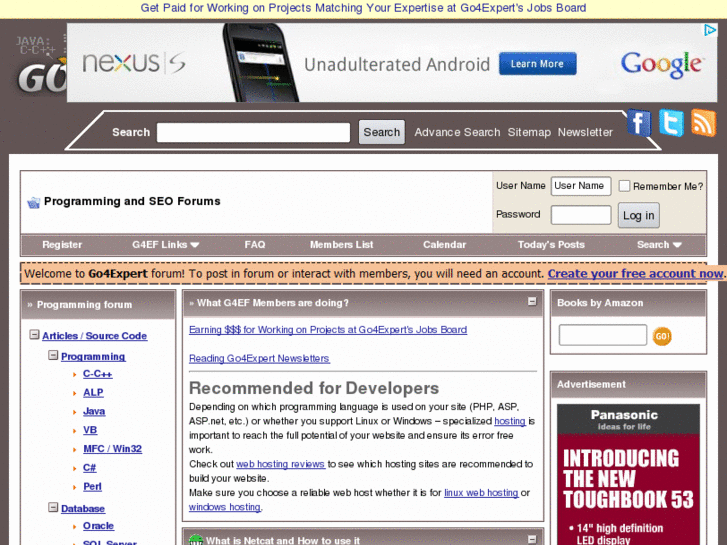Screen dimensions: 727x545
Task: Focus the Books by Amazon search field
Action: pyautogui.click(x=602, y=335)
